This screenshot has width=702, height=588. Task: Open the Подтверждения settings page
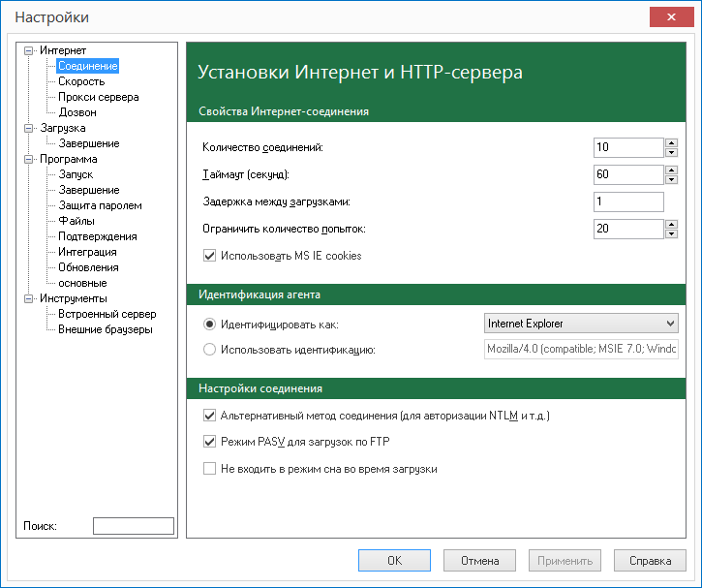tap(98, 236)
